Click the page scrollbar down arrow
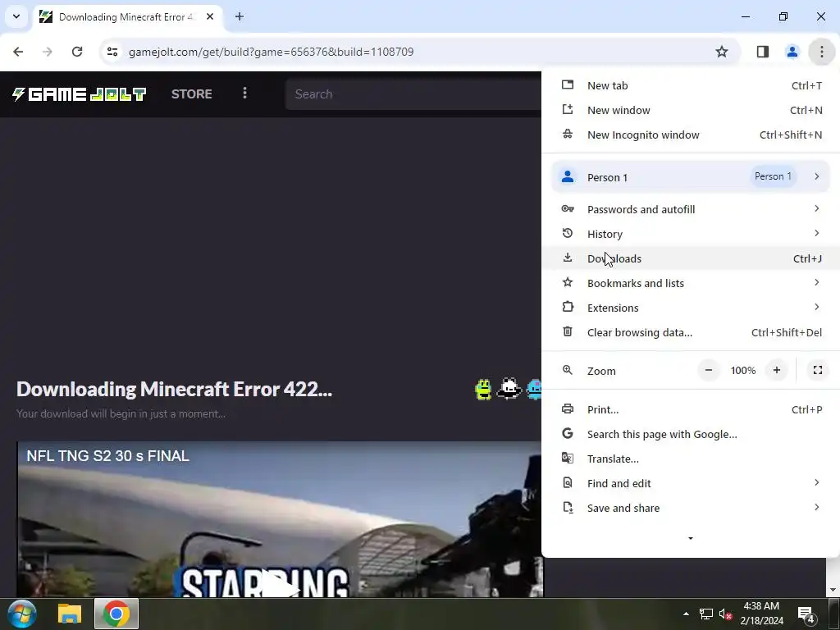 pyautogui.click(x=833, y=591)
